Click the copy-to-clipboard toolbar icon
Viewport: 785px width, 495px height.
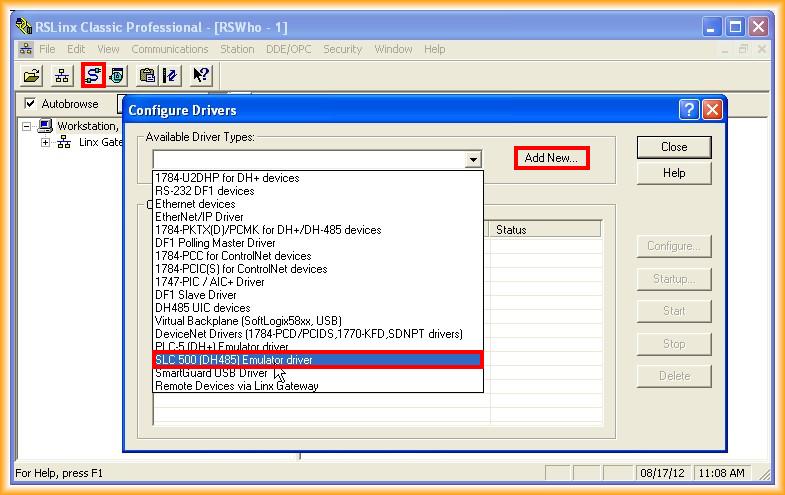pos(147,75)
